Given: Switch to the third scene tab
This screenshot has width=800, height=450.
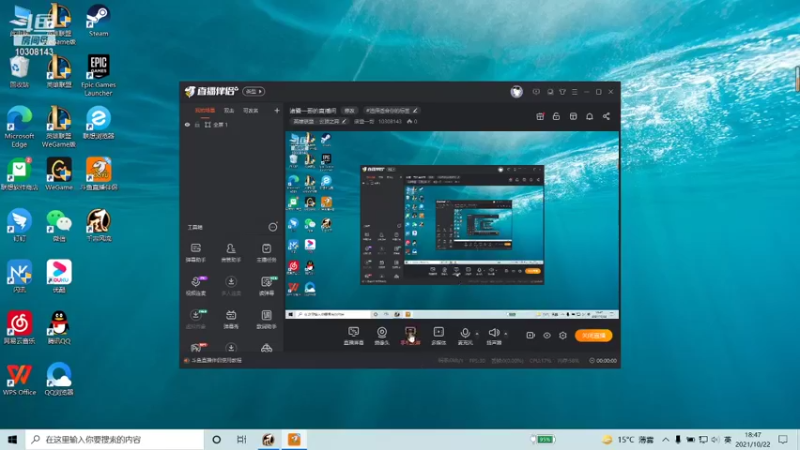Looking at the screenshot, I should coord(251,110).
